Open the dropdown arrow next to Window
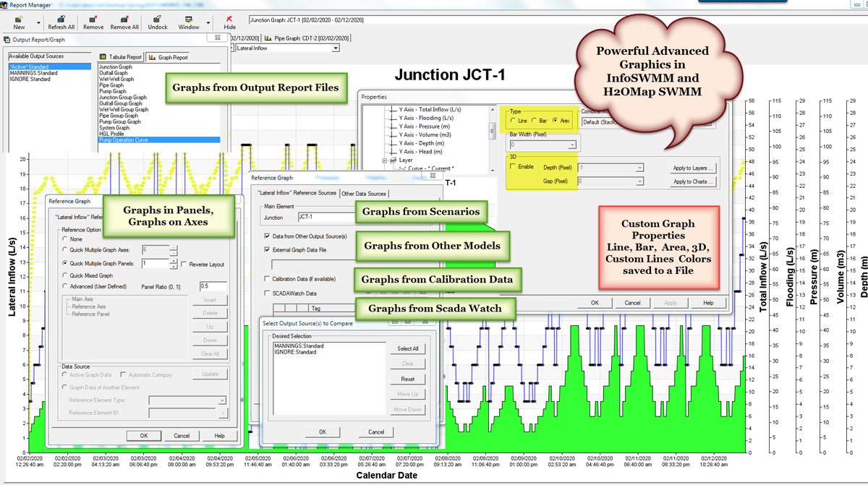The image size is (868, 485). (208, 22)
